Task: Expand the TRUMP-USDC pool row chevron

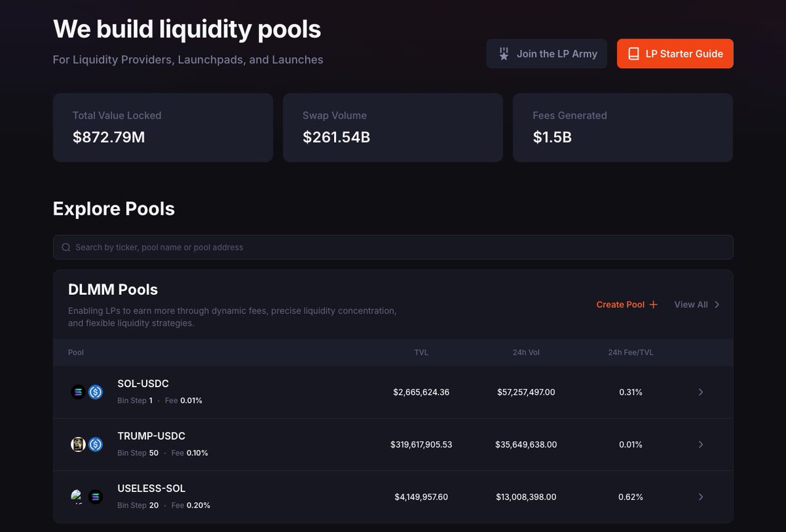Action: coord(700,444)
